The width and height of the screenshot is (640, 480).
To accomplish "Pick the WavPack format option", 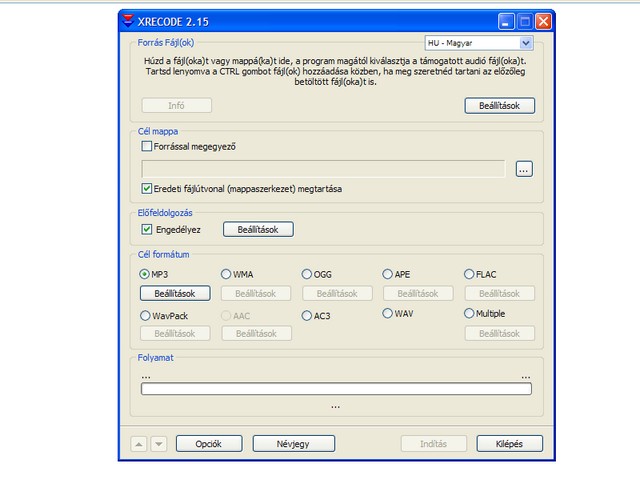I will click(x=145, y=315).
